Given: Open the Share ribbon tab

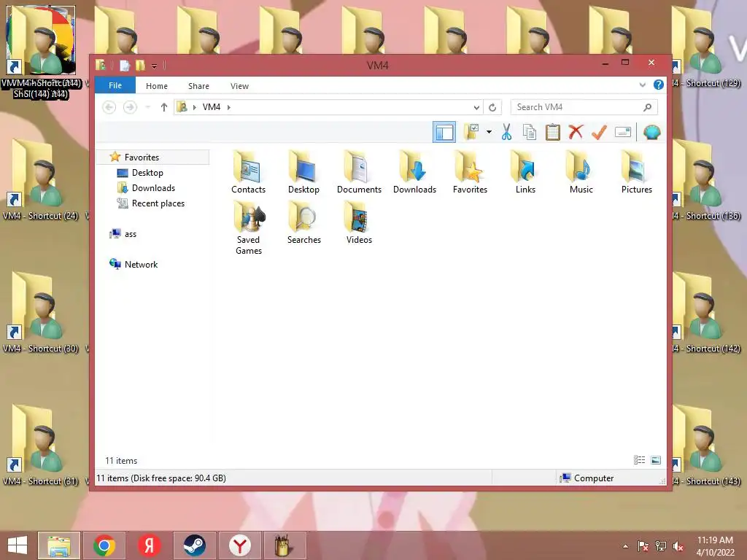Looking at the screenshot, I should click(x=198, y=86).
